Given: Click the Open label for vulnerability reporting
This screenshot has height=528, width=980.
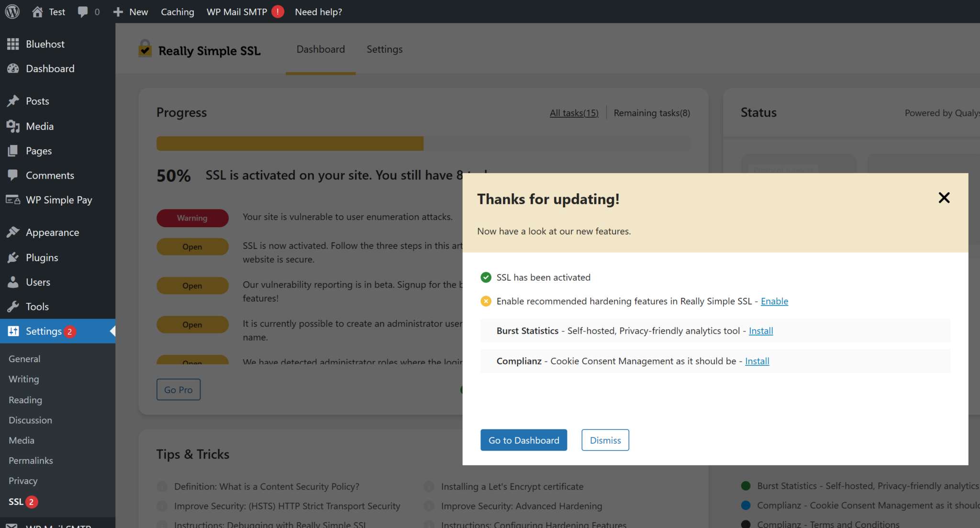Looking at the screenshot, I should pos(192,286).
